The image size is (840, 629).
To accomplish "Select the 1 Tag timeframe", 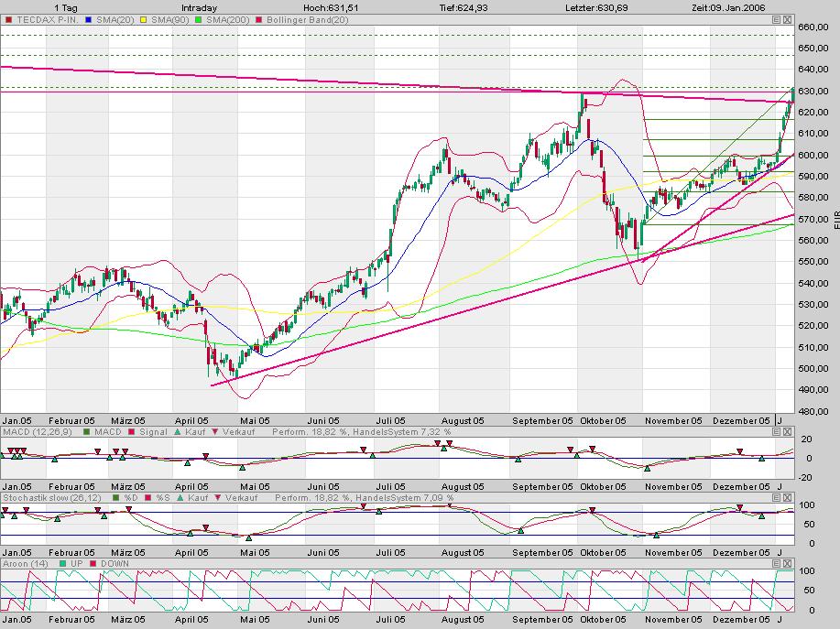I will 64,5.
